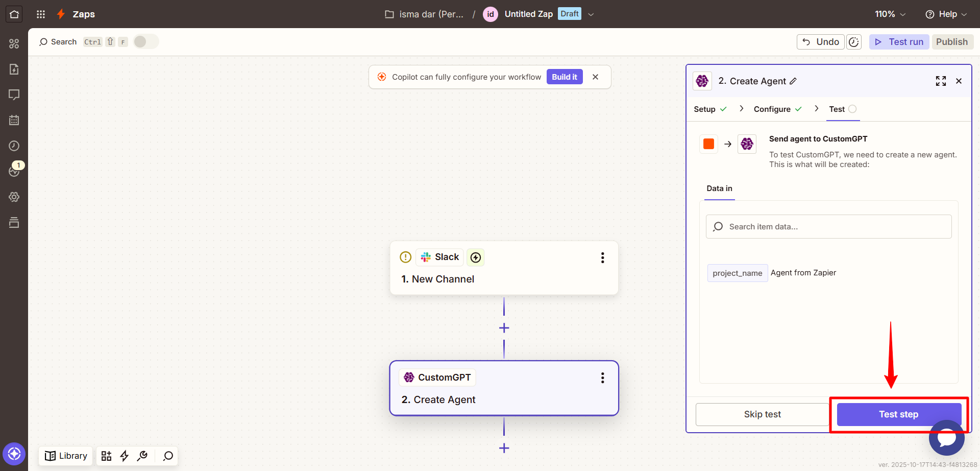Open the three-dot menu on Slack step
The width and height of the screenshot is (980, 471).
pos(602,257)
